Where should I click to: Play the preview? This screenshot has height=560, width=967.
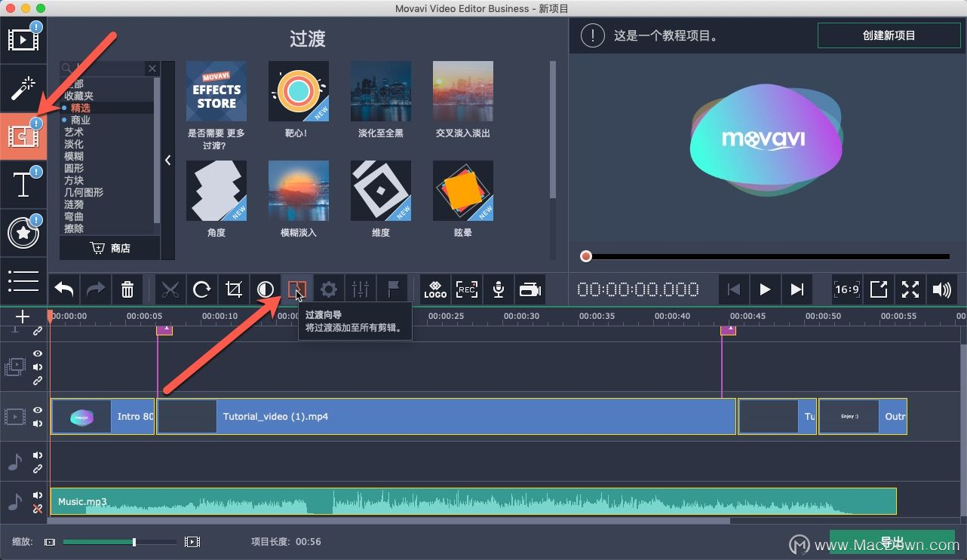pos(765,289)
